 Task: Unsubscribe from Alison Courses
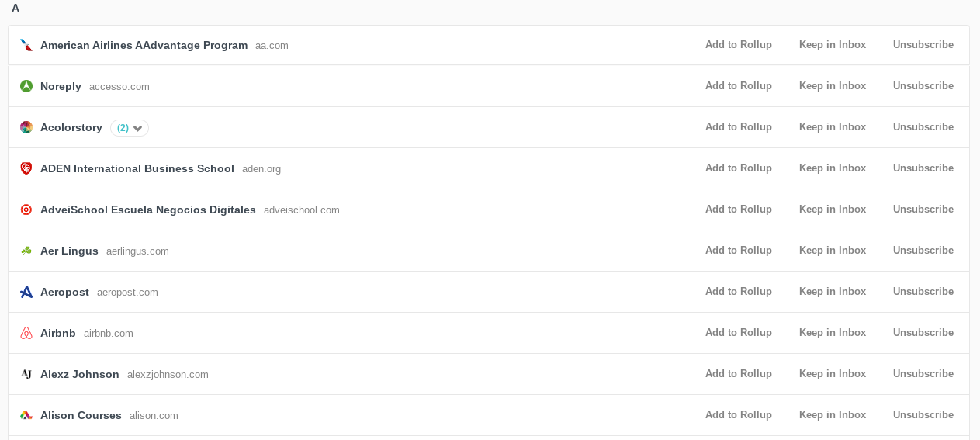(x=923, y=415)
